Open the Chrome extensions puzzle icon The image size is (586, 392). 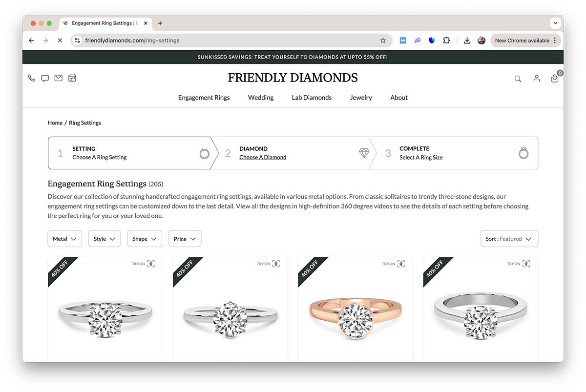point(446,41)
